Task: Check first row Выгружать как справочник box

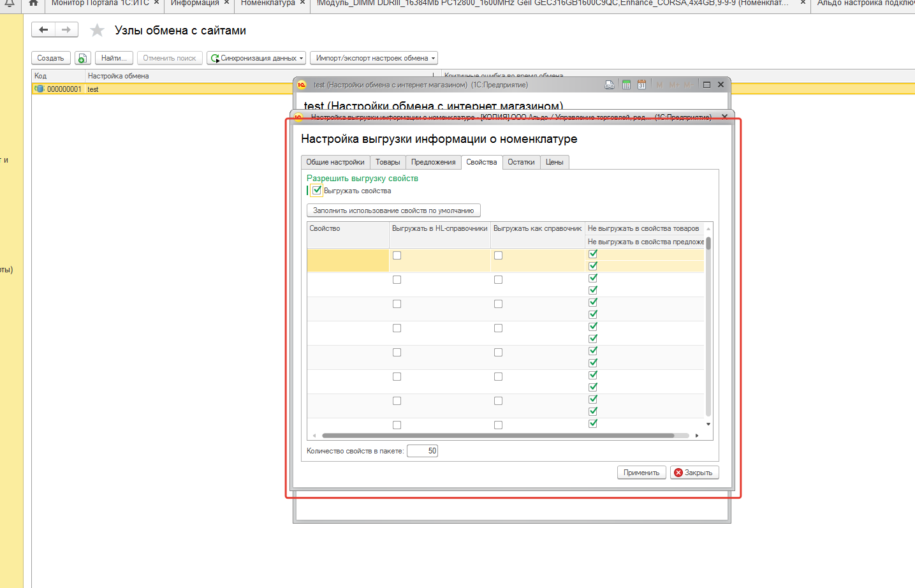Action: click(498, 256)
